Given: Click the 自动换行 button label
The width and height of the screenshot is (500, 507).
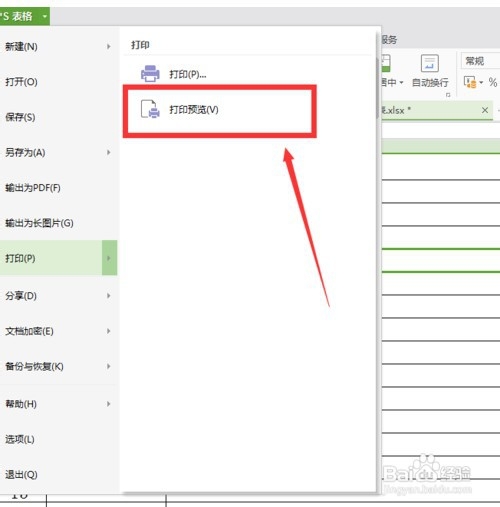Looking at the screenshot, I should (430, 82).
